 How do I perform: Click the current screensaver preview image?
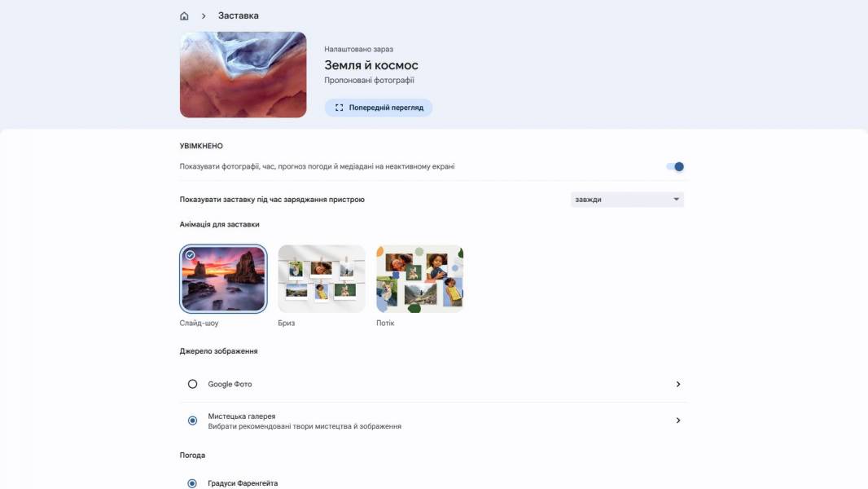[243, 74]
